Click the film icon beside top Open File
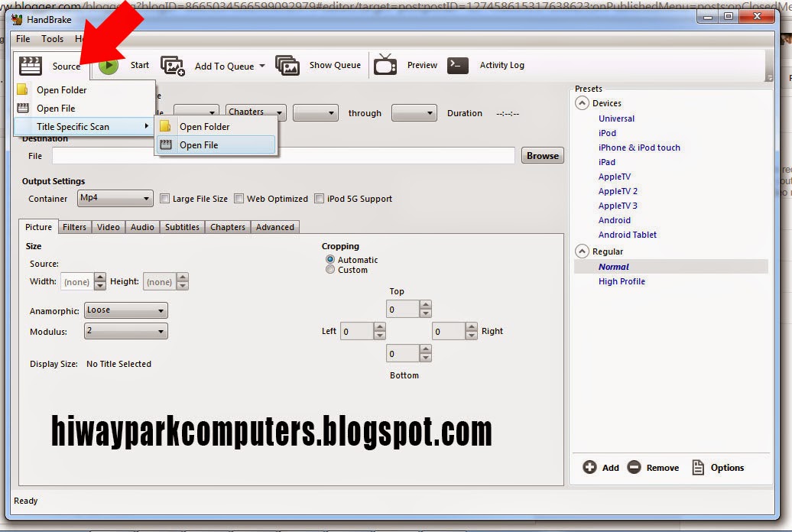Viewport: 792px width, 532px height. (23, 108)
